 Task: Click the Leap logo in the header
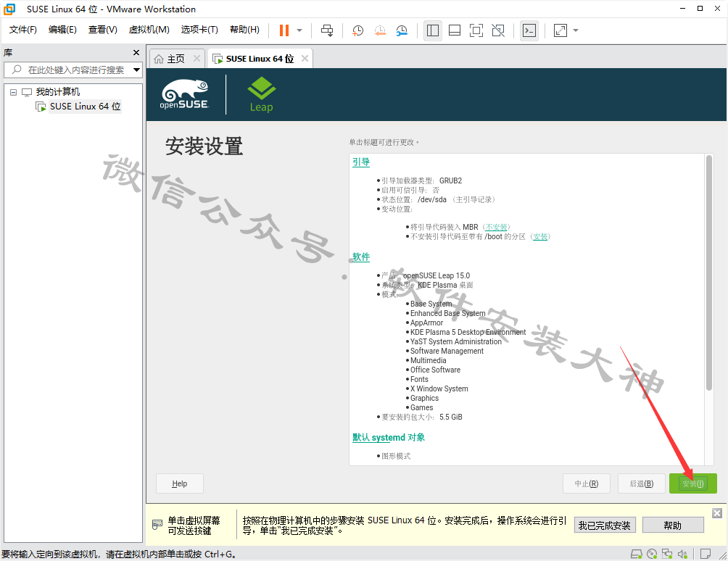(261, 95)
